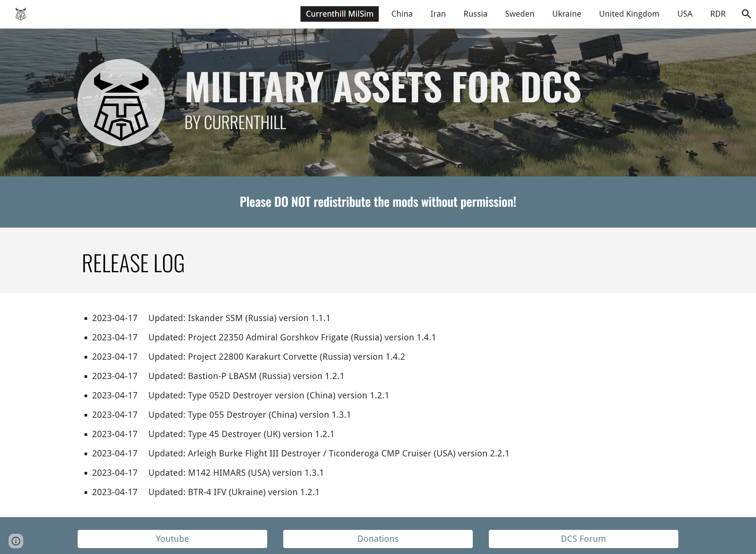
Task: Open the search magnifier icon
Action: pos(746,14)
